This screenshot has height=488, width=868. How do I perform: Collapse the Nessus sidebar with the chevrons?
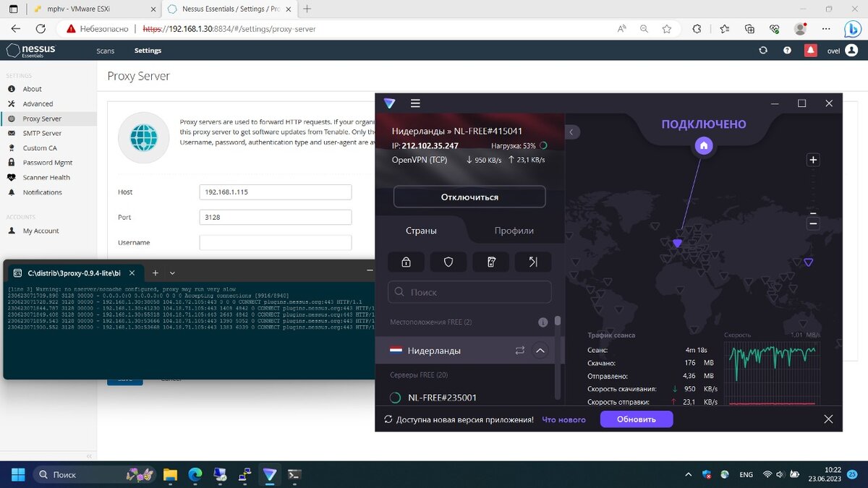(90, 456)
